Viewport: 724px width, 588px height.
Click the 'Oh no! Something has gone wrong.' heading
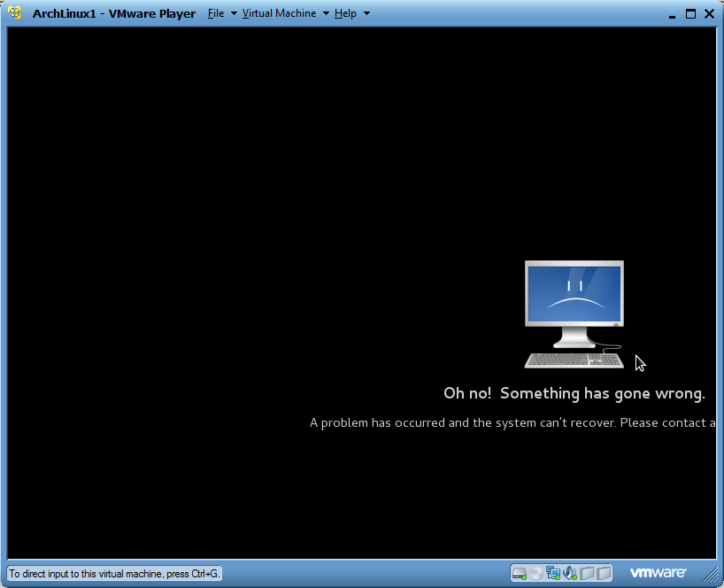coord(574,393)
